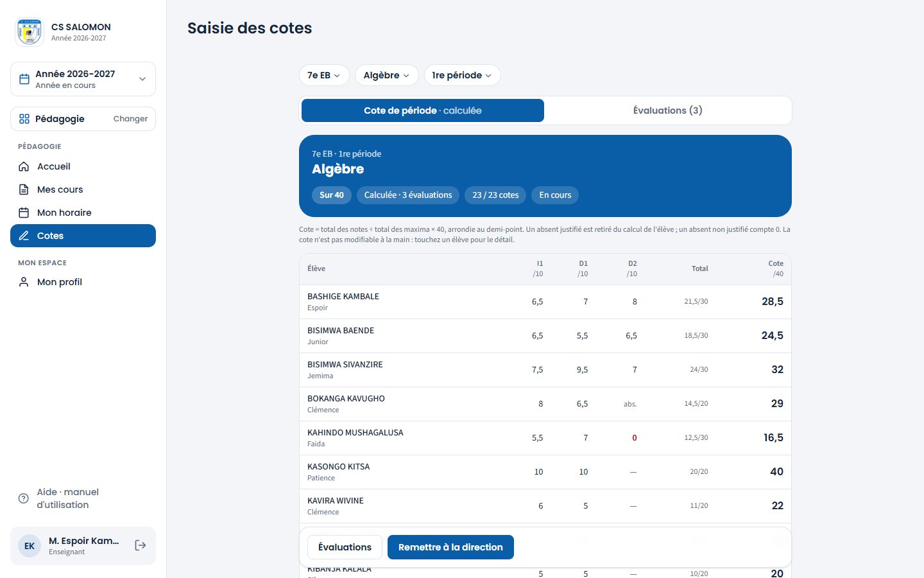
Task: Click the Sur 40 badge
Action: 332,195
